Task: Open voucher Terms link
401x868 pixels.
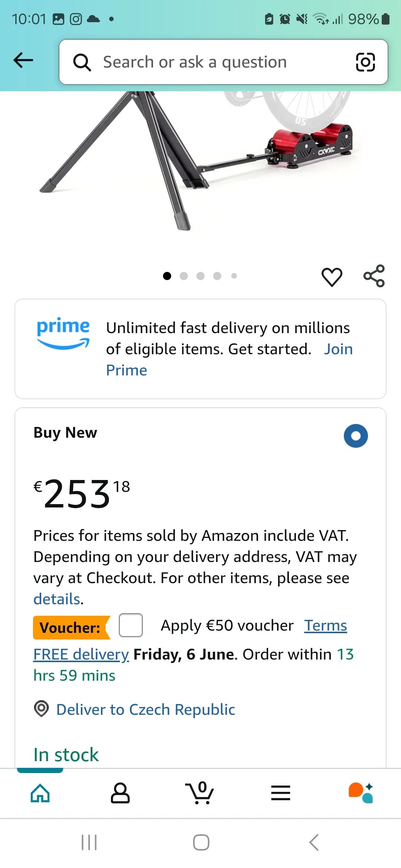Action: coord(326,625)
